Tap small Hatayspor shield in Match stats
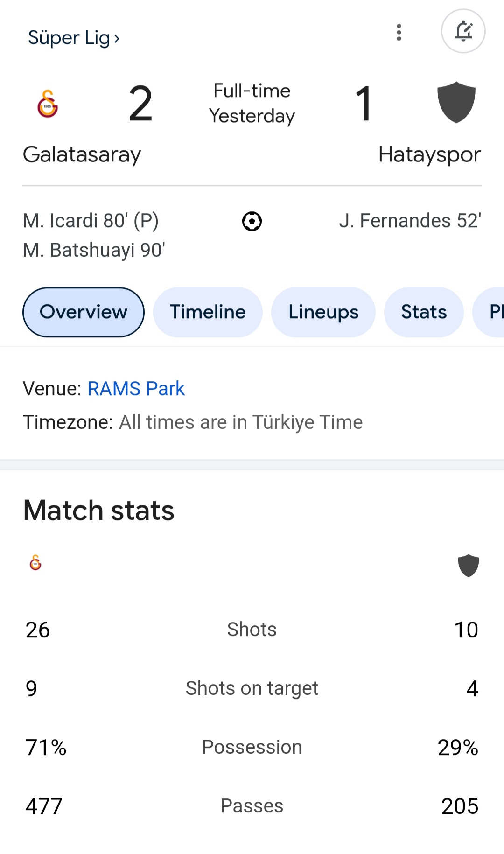The height and width of the screenshot is (854, 504). tap(468, 566)
